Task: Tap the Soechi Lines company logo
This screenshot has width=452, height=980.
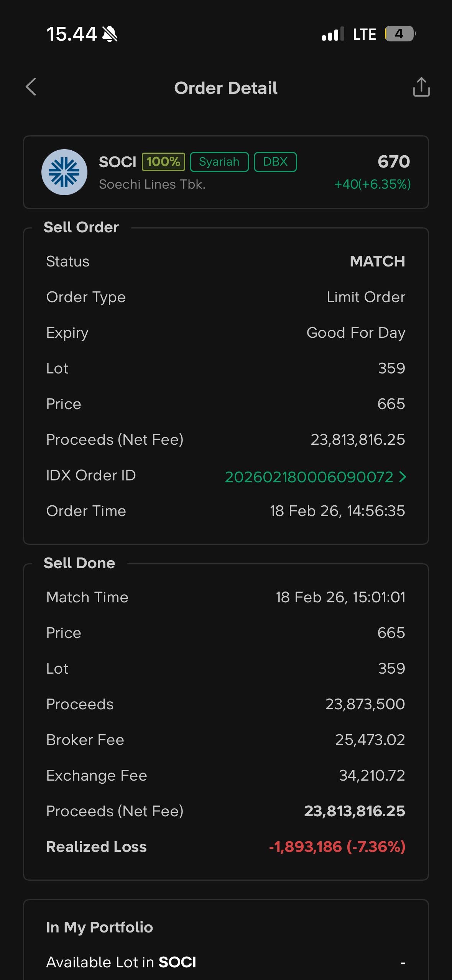Action: pos(64,172)
